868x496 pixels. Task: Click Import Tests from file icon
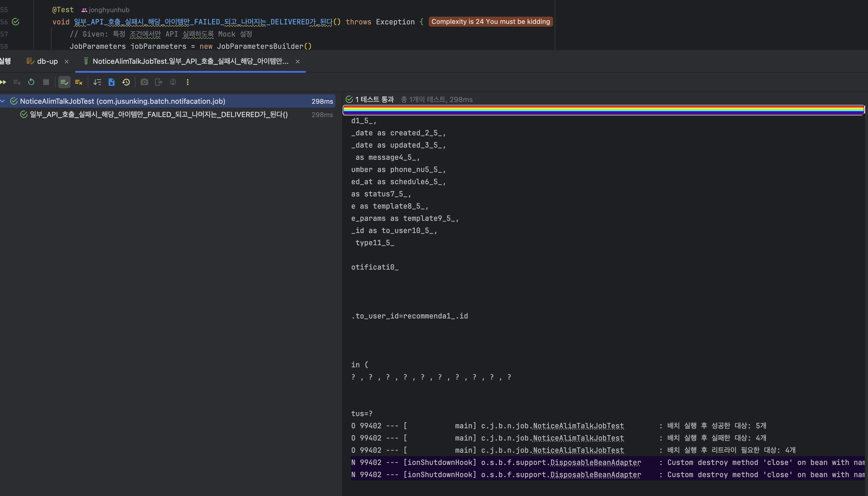(111, 82)
